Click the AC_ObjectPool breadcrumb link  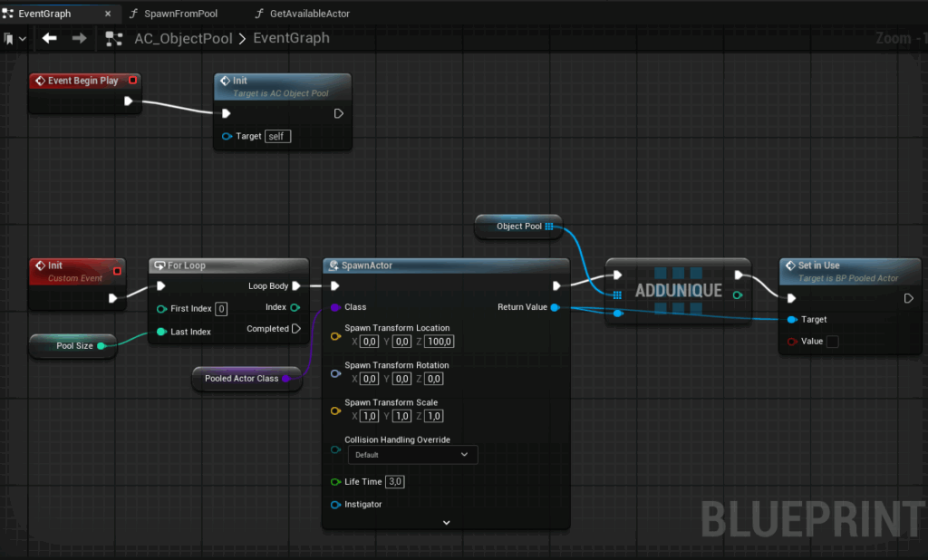183,38
